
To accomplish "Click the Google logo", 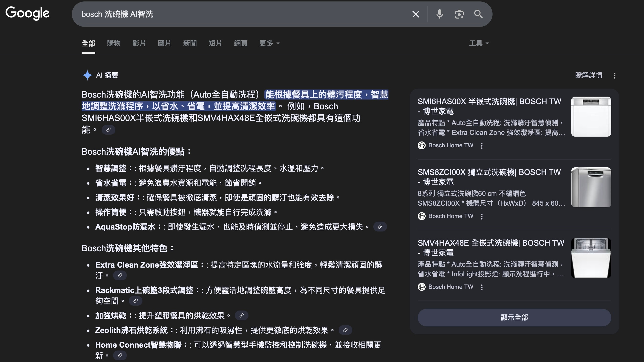I will pyautogui.click(x=28, y=13).
